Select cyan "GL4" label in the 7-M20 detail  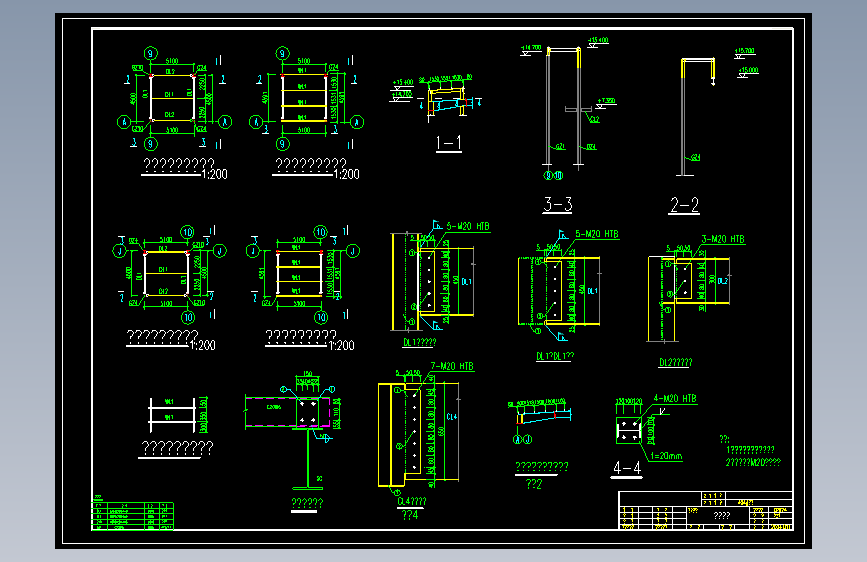(x=452, y=417)
